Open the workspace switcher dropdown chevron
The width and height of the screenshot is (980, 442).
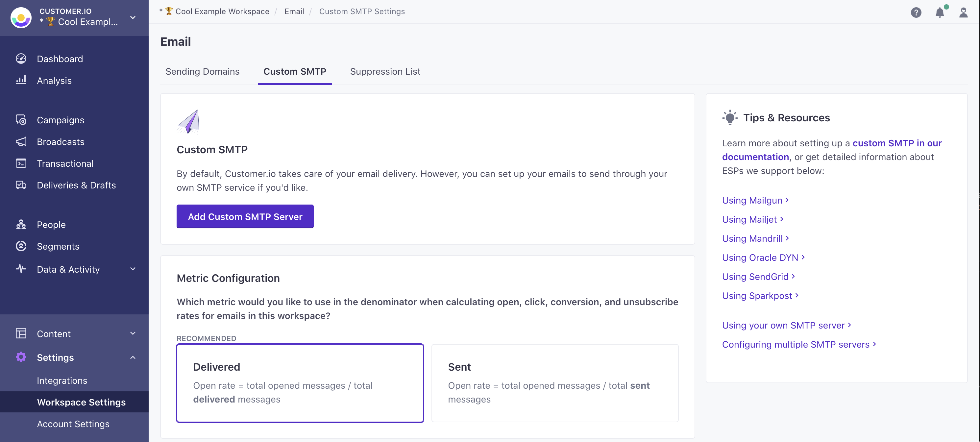coord(133,17)
